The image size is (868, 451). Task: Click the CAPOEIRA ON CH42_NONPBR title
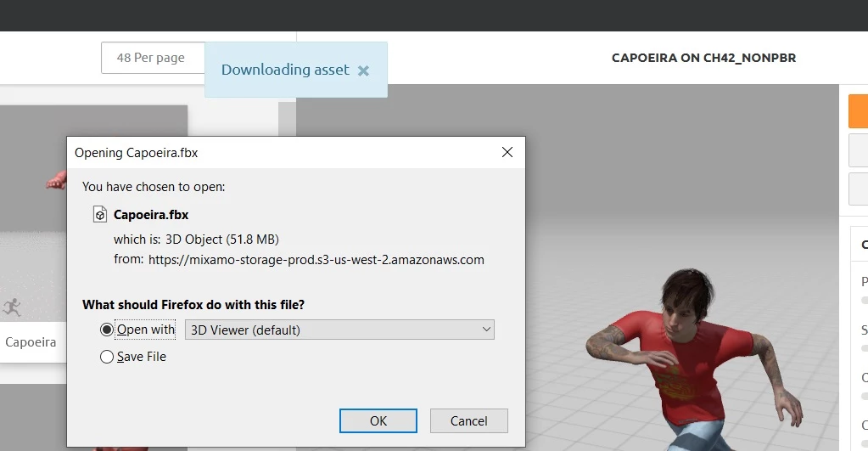703,58
